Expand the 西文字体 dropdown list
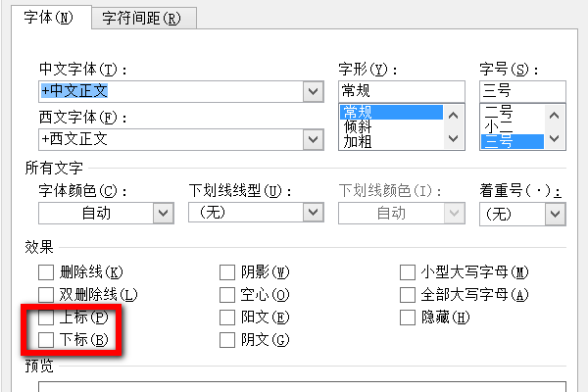Screen dimensions: 588x392 (x=314, y=138)
